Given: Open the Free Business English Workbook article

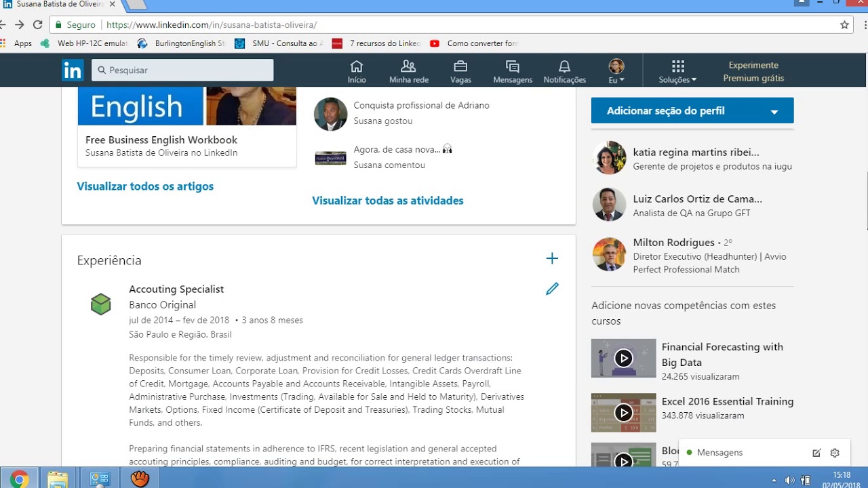Looking at the screenshot, I should (161, 140).
